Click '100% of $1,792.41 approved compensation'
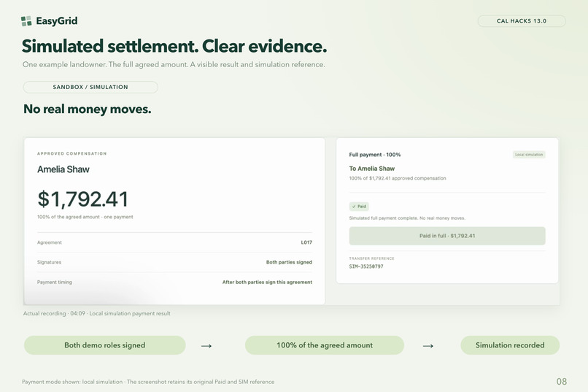Viewport: 588px width, 392px height. [x=398, y=178]
